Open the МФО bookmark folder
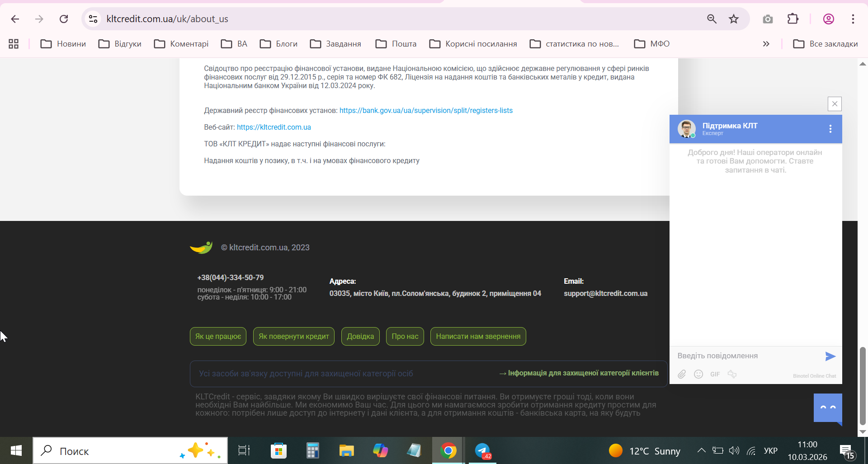 pyautogui.click(x=652, y=44)
